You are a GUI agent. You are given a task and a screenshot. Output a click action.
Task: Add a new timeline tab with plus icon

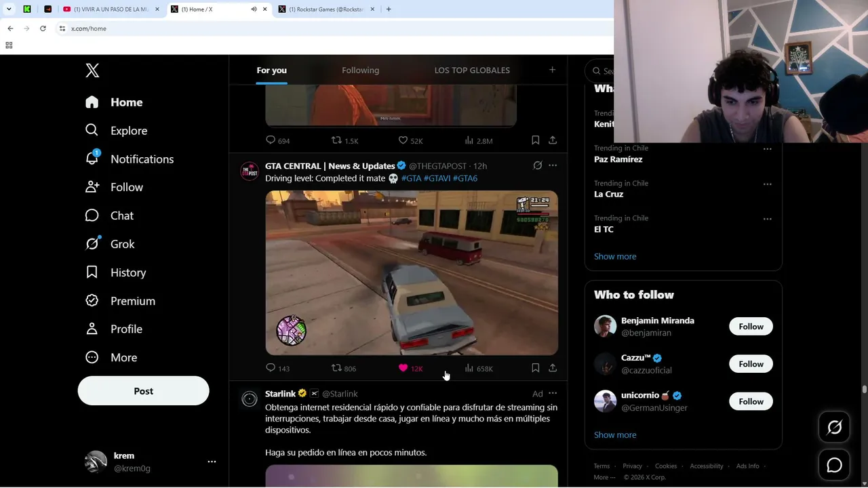point(552,70)
